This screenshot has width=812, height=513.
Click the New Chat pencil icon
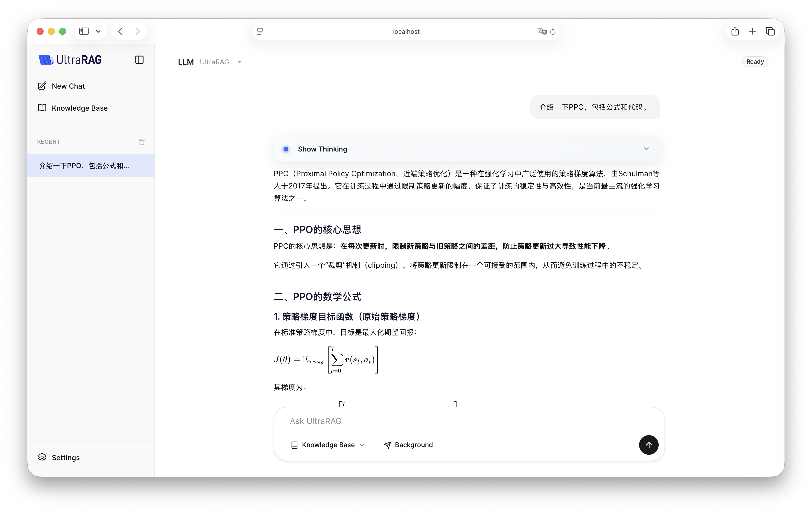pyautogui.click(x=42, y=86)
